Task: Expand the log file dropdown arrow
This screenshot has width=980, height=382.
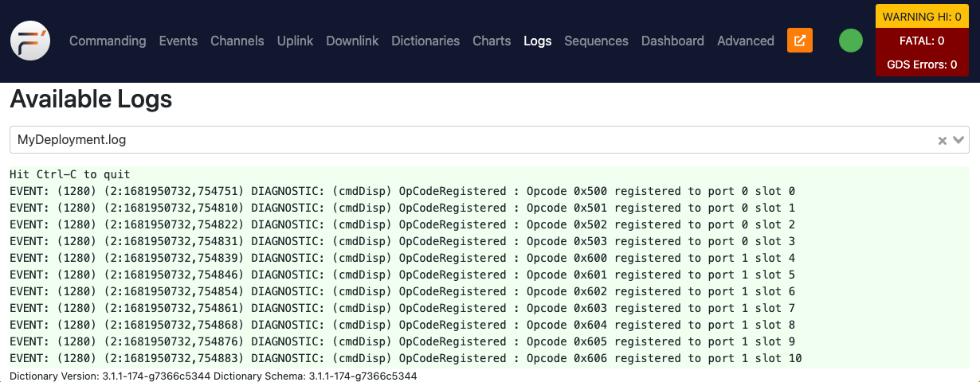Action: [x=958, y=140]
